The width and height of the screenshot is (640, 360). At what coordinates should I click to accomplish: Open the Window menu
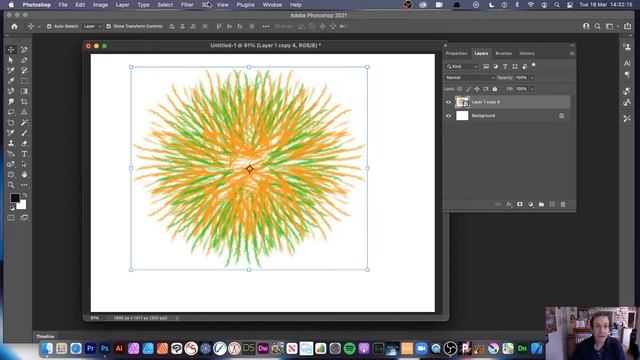(272, 5)
